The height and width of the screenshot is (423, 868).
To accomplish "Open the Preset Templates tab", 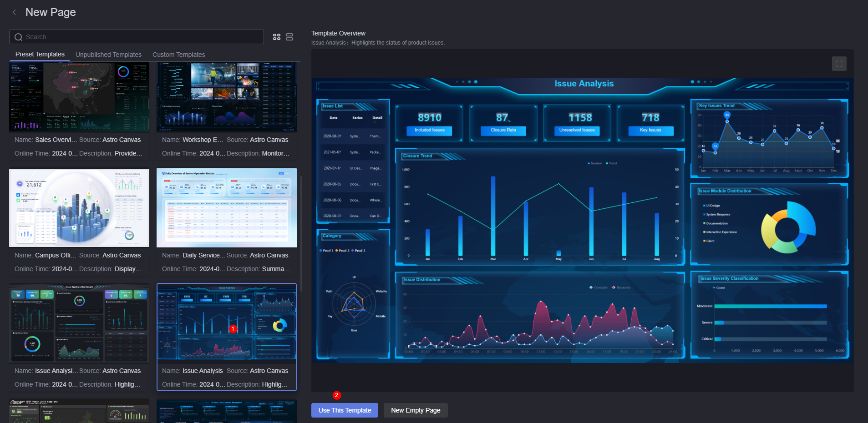I will (40, 54).
